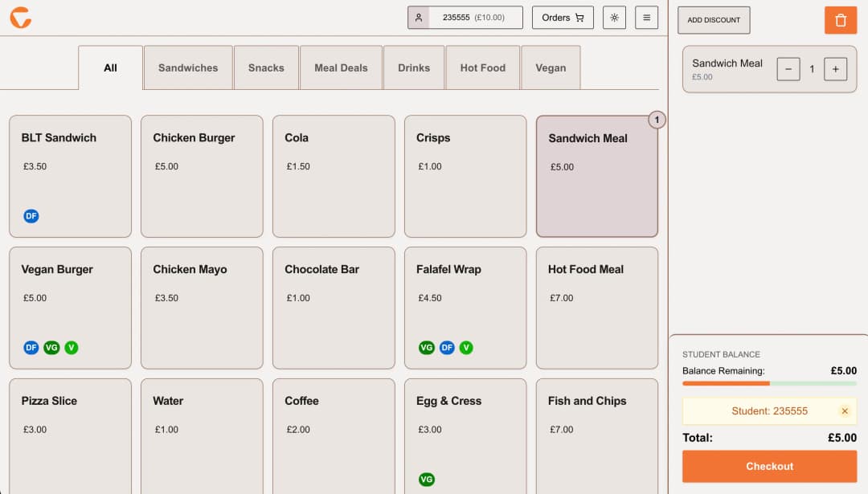Increase Sandwich Meal quantity with plus
The width and height of the screenshot is (868, 494).
(836, 69)
